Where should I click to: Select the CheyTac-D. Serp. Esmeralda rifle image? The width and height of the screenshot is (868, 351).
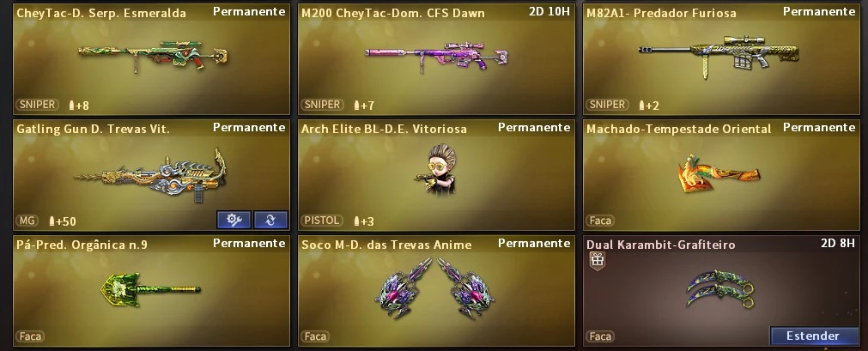click(x=153, y=56)
